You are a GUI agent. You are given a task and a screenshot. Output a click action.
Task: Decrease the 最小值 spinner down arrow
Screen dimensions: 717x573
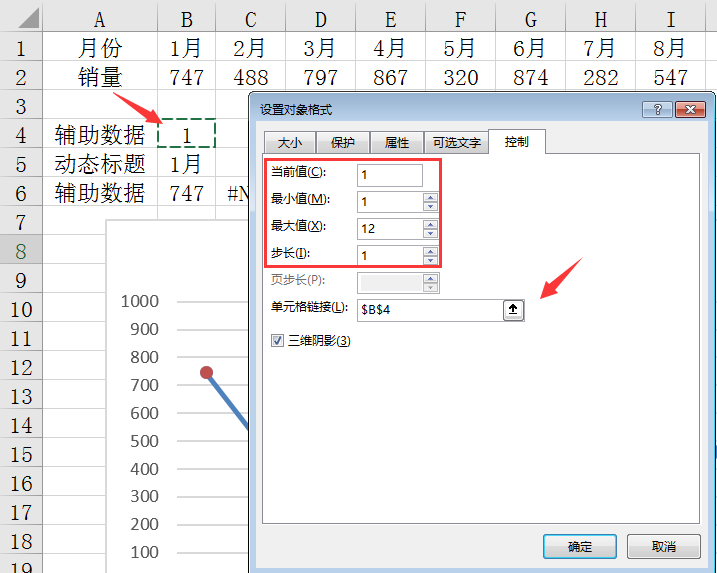430,206
